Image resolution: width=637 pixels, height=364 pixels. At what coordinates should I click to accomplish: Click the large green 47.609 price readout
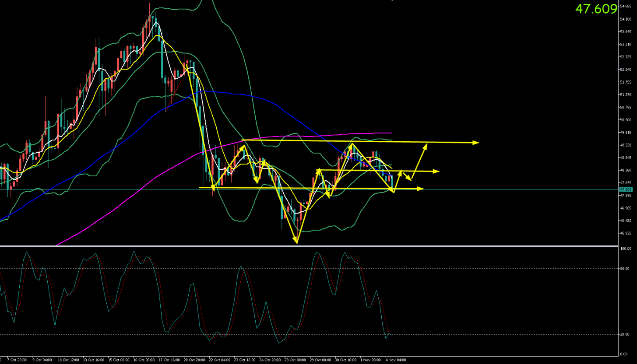[596, 9]
